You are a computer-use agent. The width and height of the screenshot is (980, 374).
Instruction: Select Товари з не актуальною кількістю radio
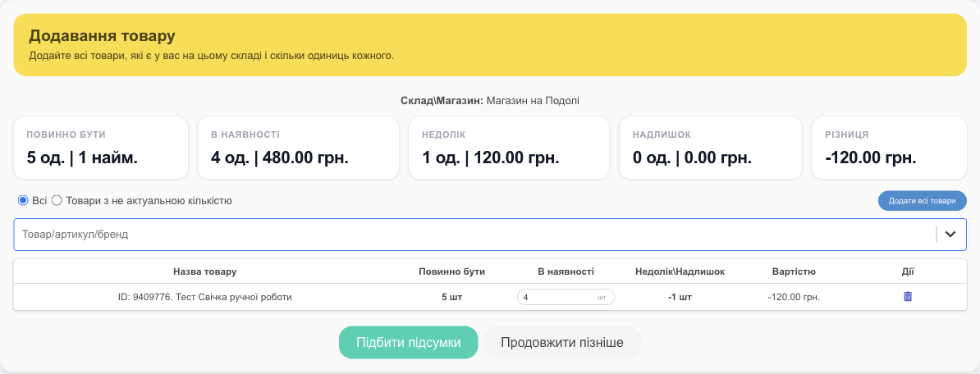pos(57,200)
